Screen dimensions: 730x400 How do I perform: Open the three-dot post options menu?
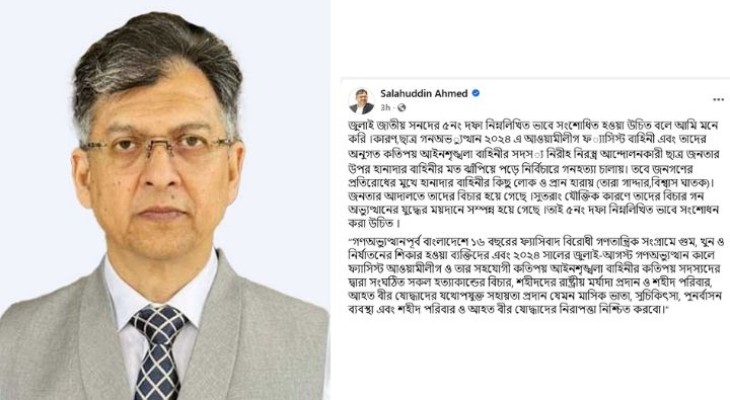(x=718, y=99)
